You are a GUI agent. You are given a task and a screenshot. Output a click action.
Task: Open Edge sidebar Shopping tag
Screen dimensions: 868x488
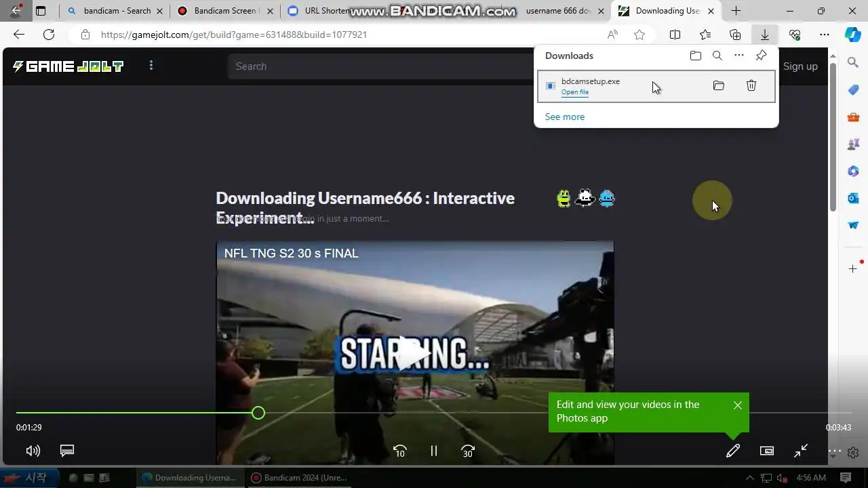tap(853, 89)
